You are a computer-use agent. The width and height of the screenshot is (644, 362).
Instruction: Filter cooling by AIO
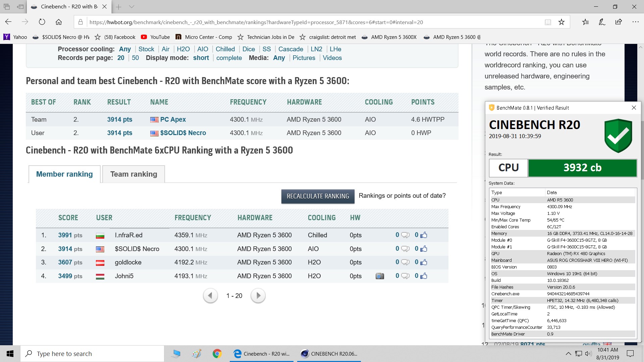[x=203, y=49]
